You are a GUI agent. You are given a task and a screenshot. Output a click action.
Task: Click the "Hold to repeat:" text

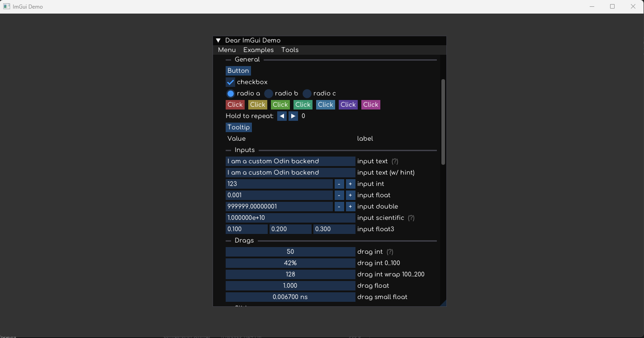250,116
